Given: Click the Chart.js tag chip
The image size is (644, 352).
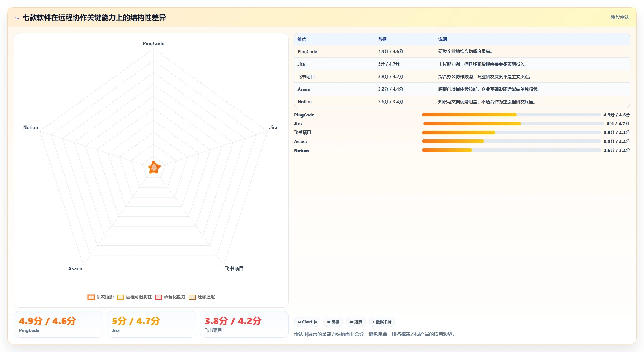Looking at the screenshot, I should coord(307,322).
